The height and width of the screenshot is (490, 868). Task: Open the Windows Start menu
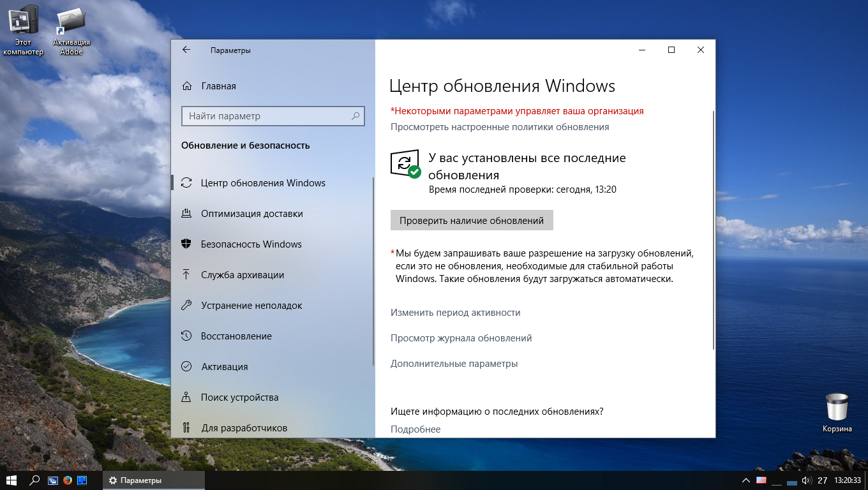point(11,480)
